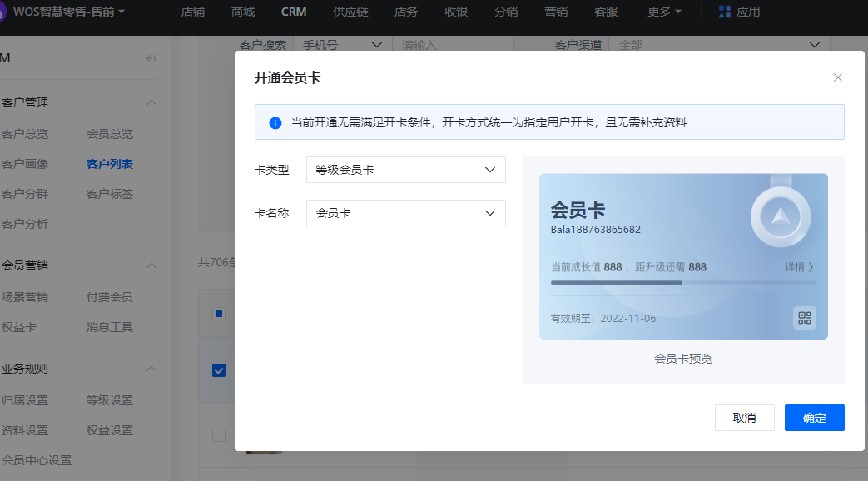This screenshot has height=481, width=868.
Task: Close the 开通会员卡 dialog with X icon
Action: tap(838, 77)
